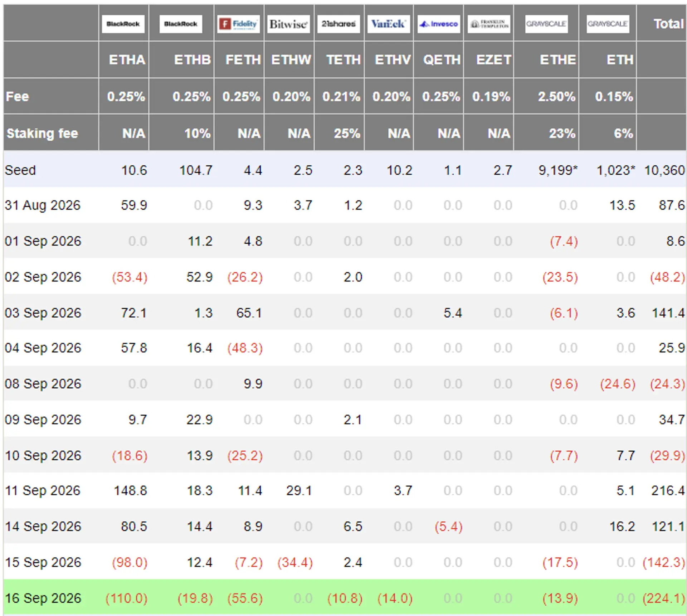
Task: Click the Grayscale logo above ETH
Action: [x=608, y=24]
